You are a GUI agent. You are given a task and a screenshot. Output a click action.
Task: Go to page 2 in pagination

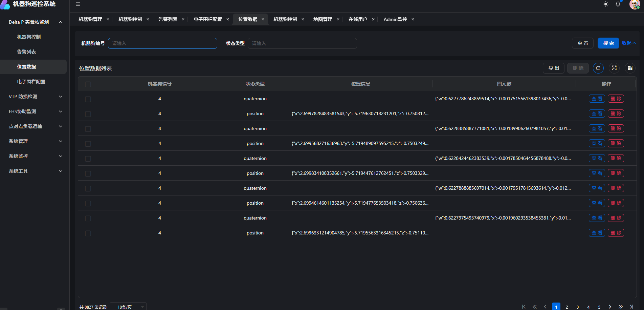click(567, 307)
